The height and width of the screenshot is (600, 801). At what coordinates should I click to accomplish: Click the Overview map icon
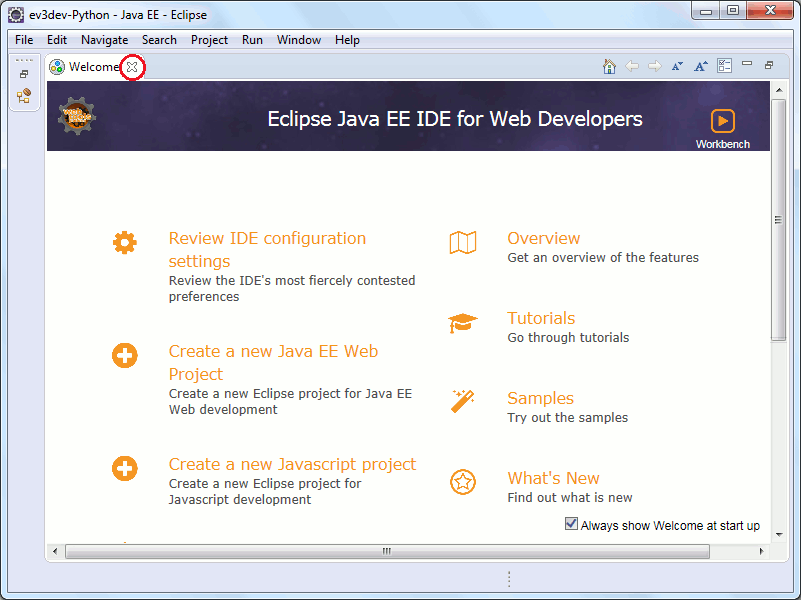coord(463,242)
